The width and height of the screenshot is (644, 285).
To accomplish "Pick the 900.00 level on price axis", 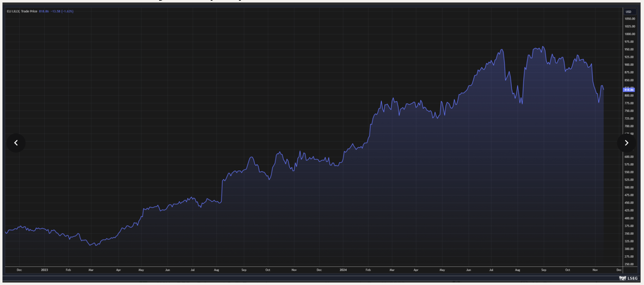I will pyautogui.click(x=629, y=65).
